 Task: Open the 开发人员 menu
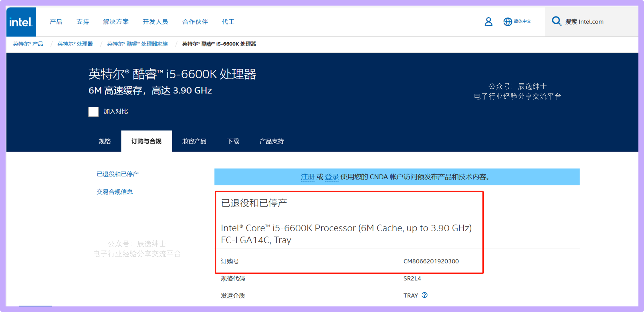tap(155, 22)
